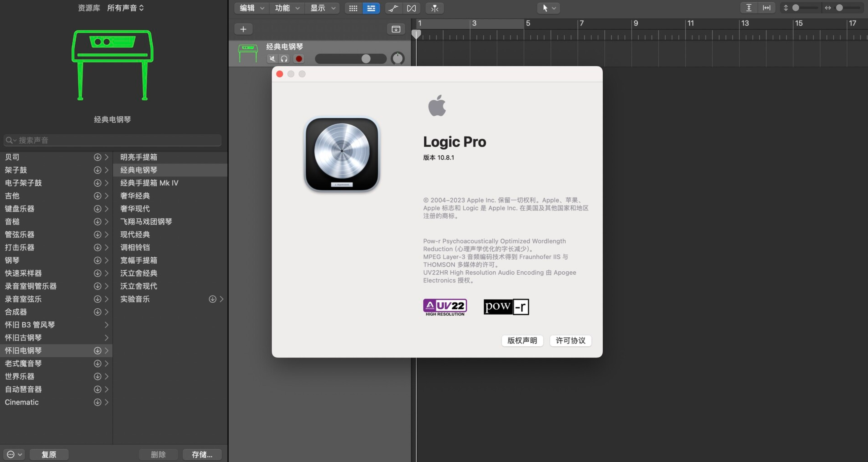Download the Cinematic sound category
This screenshot has height=462, width=868.
point(98,402)
